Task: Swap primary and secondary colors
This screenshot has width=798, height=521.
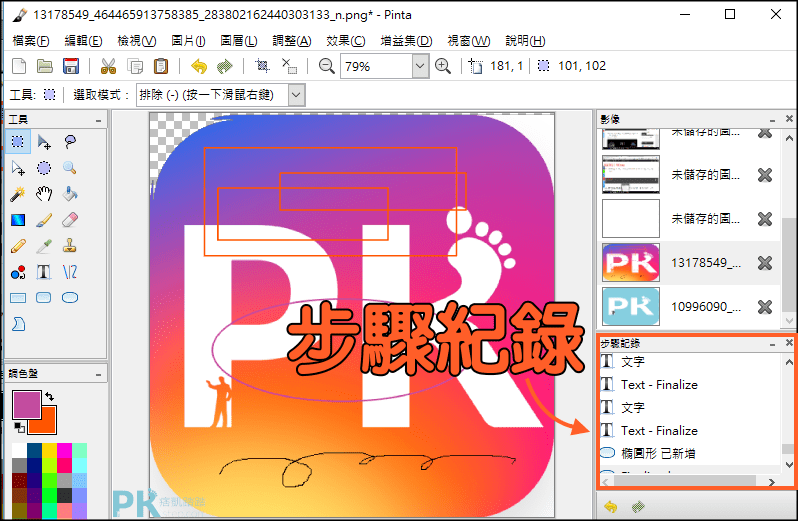Action: point(49,396)
